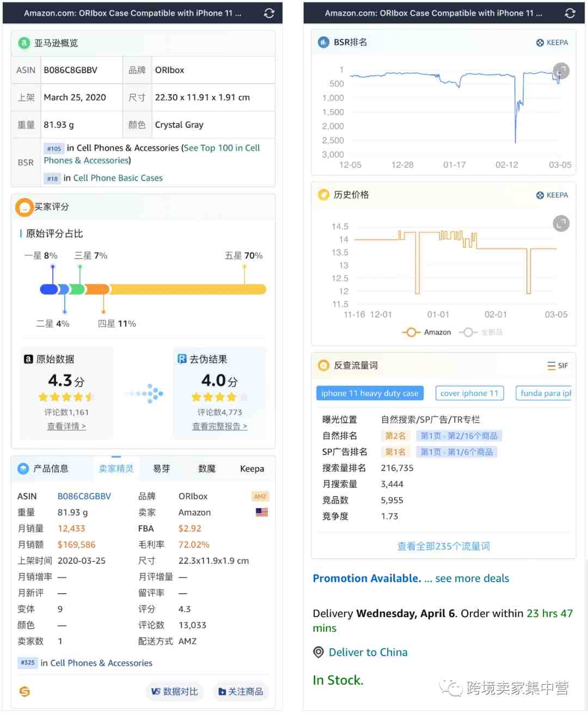Screen dimensions: 588x714
Task: Click the '第1页 · 第2/16个商品' position tag
Action: click(459, 436)
